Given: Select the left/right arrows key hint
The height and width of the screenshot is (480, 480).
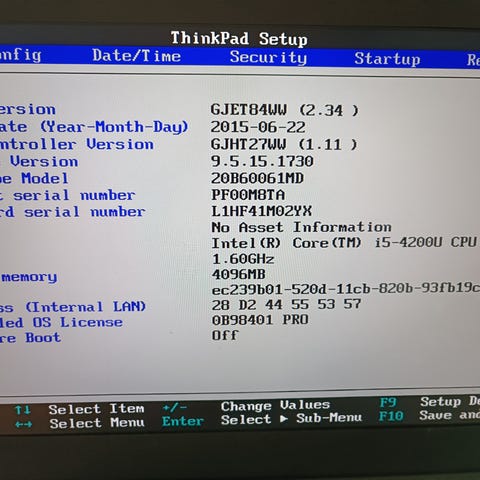Looking at the screenshot, I should tap(24, 424).
